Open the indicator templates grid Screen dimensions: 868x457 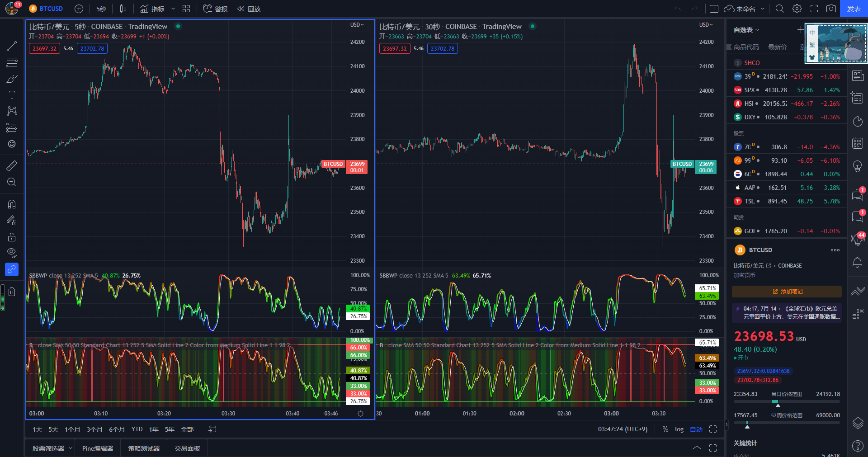point(186,9)
